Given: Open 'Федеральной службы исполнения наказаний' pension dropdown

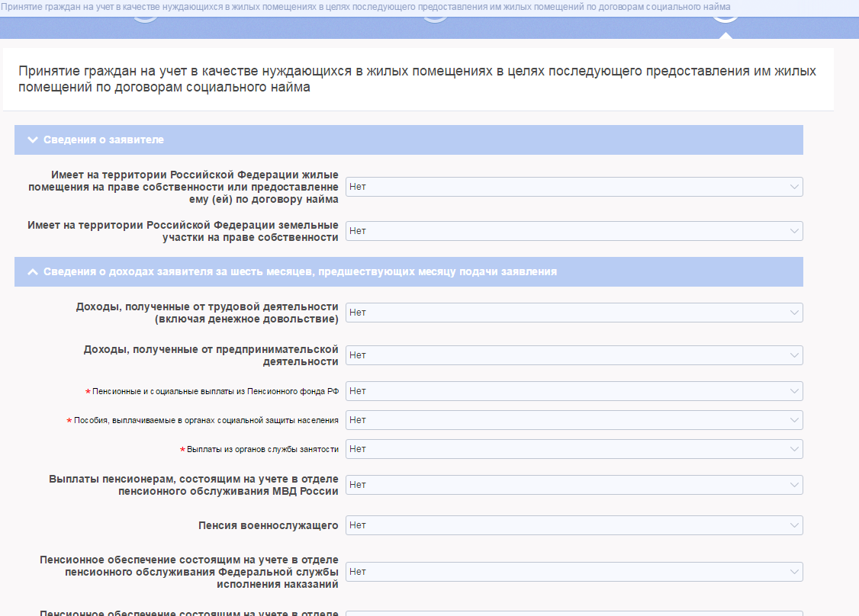Looking at the screenshot, I should pyautogui.click(x=574, y=572).
